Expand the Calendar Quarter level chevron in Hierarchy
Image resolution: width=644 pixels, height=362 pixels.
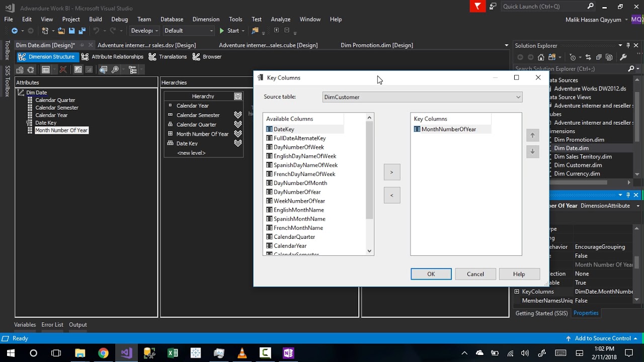point(238,125)
